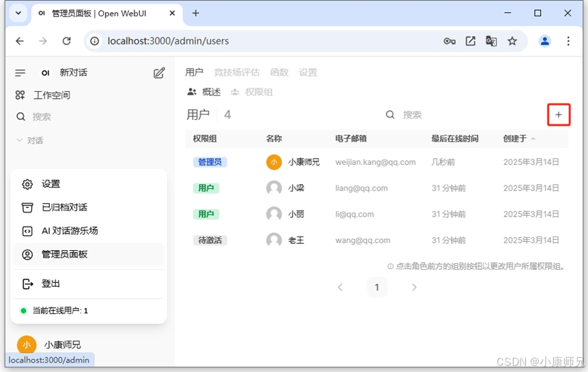This screenshot has height=372, width=588.
Task: Sort by 名称 column header
Action: point(274,138)
